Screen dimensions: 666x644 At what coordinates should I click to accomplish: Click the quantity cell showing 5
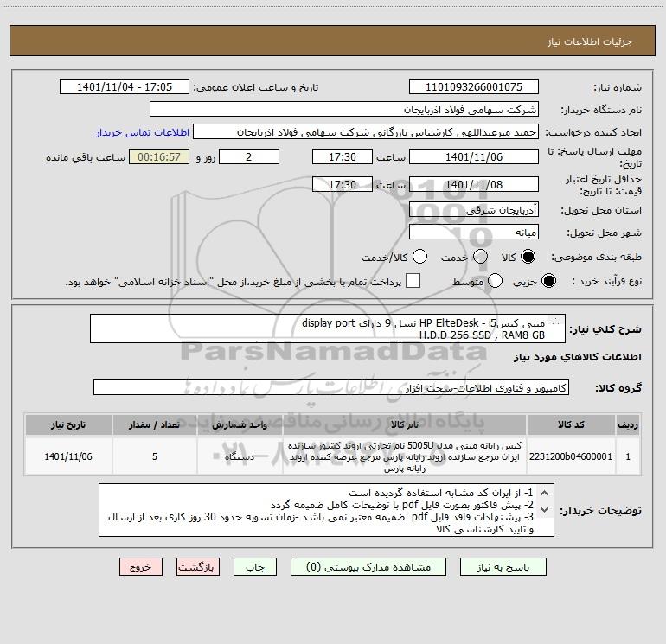pos(155,456)
